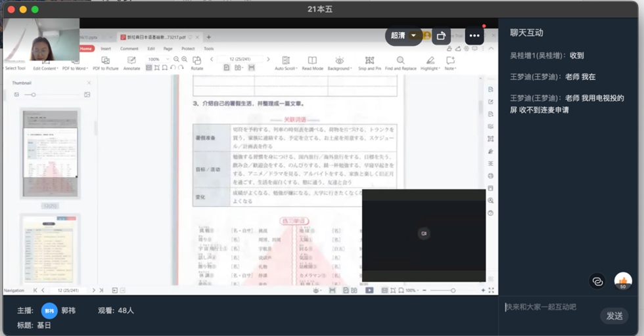Click the link icon in chat panel

pyautogui.click(x=597, y=281)
